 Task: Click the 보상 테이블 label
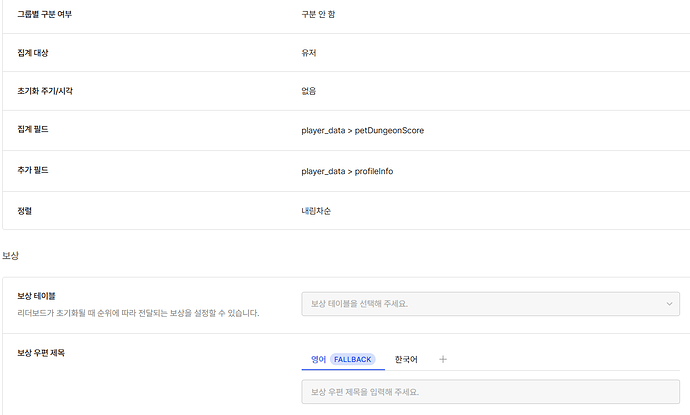36,296
